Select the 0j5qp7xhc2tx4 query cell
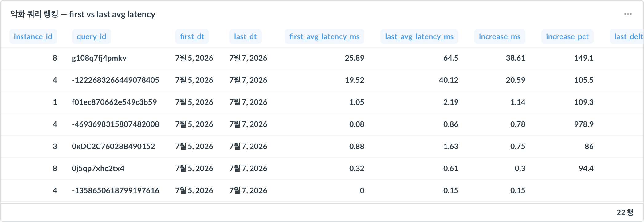The image size is (644, 222). (x=98, y=168)
